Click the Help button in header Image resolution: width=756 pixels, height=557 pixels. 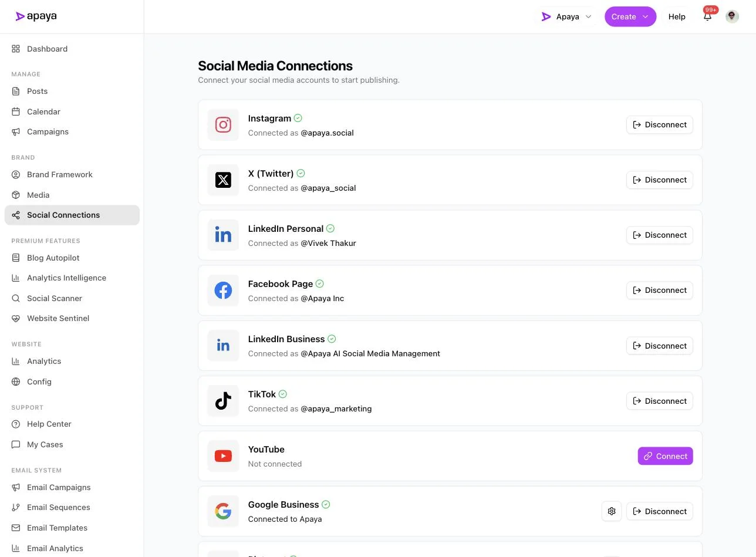(677, 16)
